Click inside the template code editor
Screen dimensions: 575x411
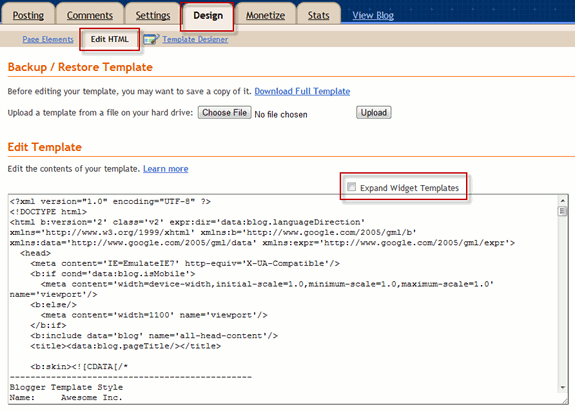click(282, 299)
